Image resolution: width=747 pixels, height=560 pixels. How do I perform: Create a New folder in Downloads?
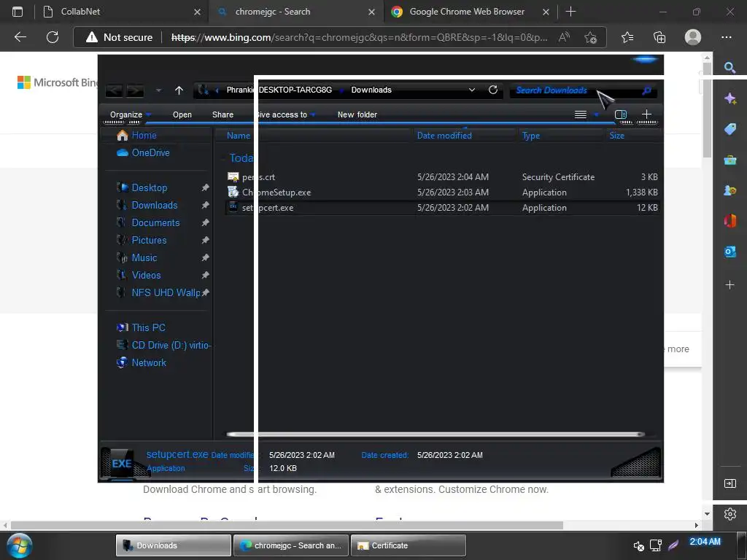pos(357,114)
